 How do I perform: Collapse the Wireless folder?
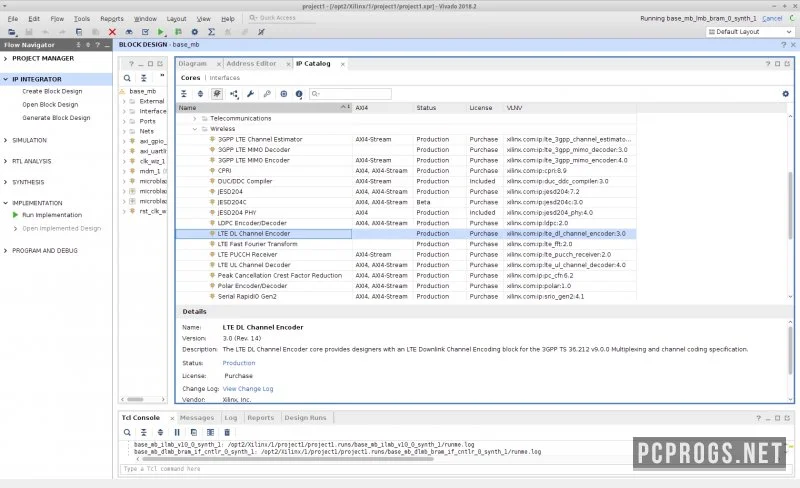coord(194,129)
